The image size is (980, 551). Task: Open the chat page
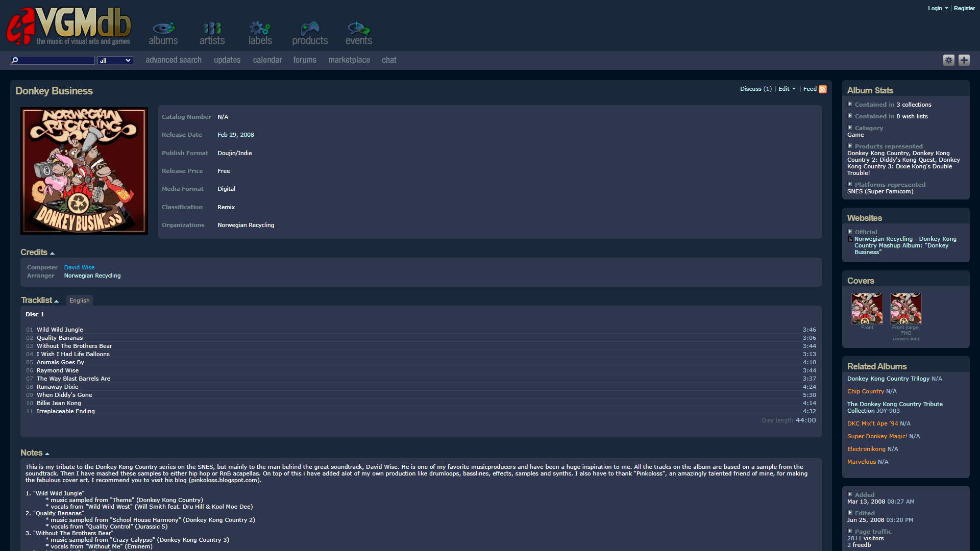[389, 60]
